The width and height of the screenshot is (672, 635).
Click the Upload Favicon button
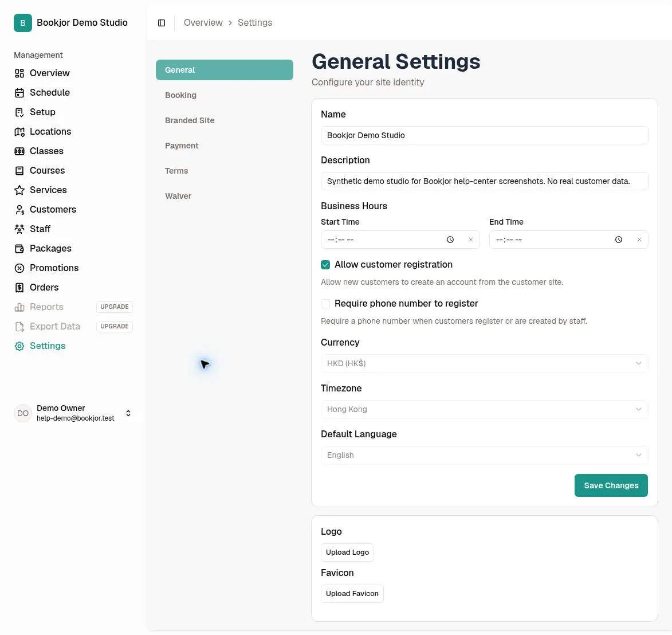pos(352,594)
